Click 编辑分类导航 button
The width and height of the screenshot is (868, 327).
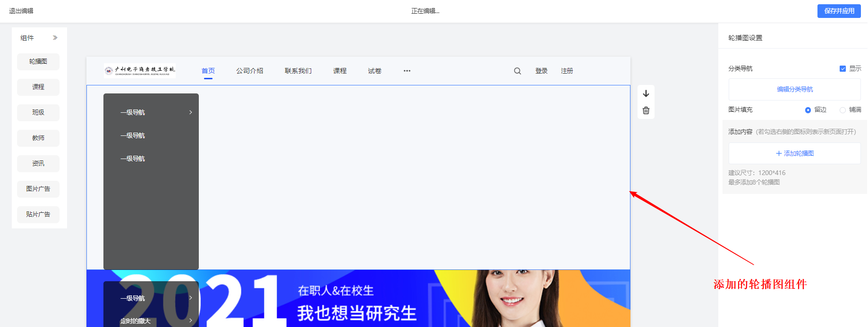coord(795,89)
